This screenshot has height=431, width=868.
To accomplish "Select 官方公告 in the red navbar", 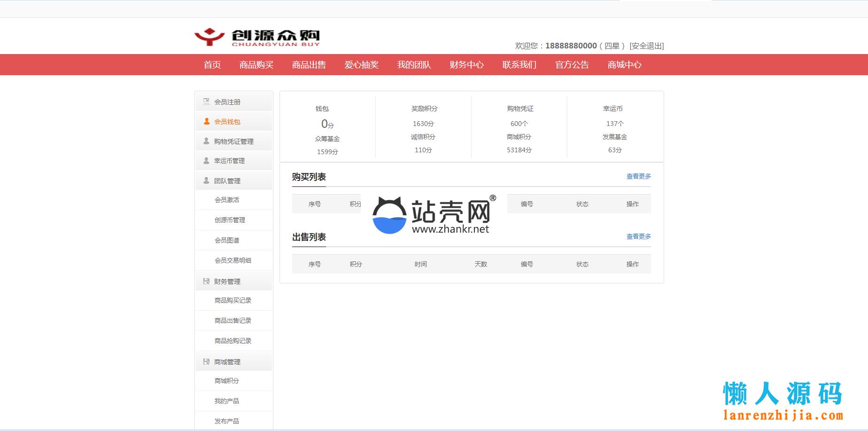I will click(x=572, y=65).
